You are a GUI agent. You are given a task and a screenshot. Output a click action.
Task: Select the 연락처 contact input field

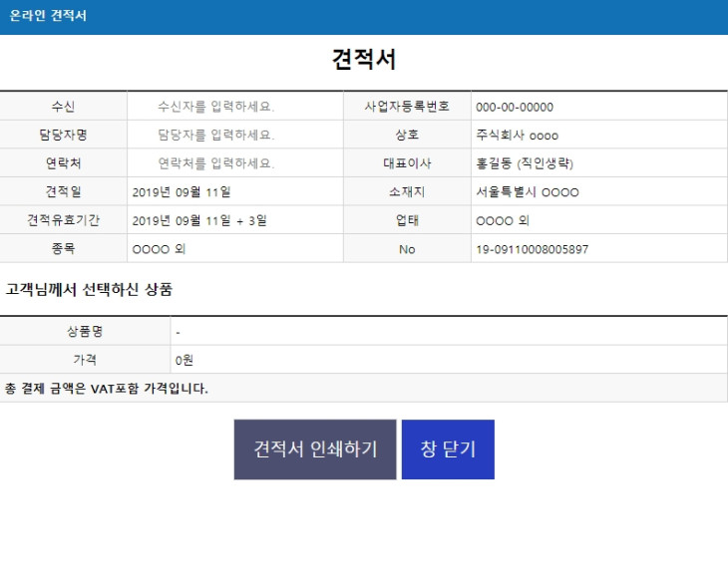234,163
